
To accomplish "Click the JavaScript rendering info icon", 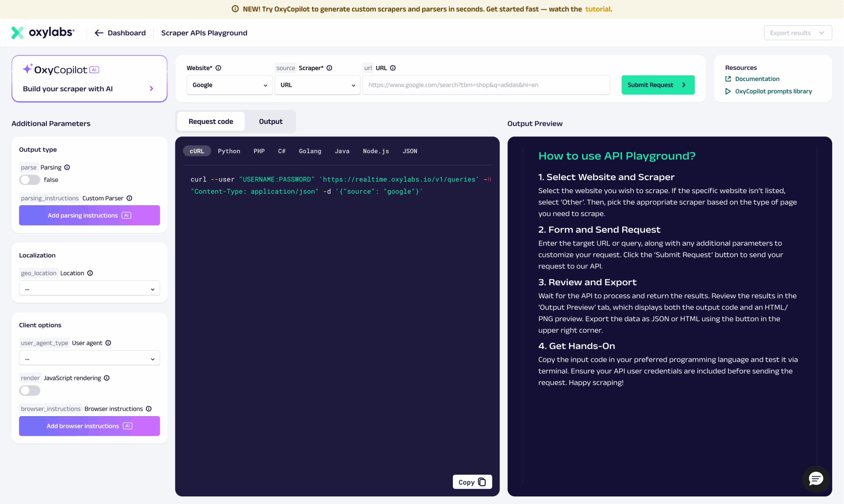I will click(107, 378).
